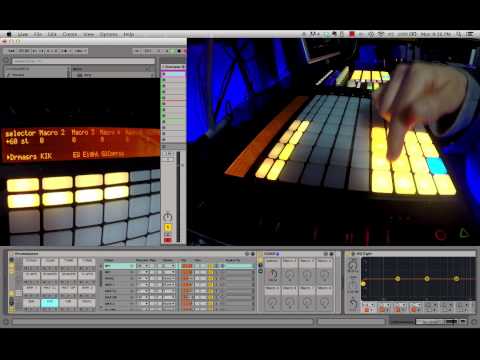The width and height of the screenshot is (480, 360).
Task: Open Spotlight search in the menu bar
Action: (x=459, y=34)
